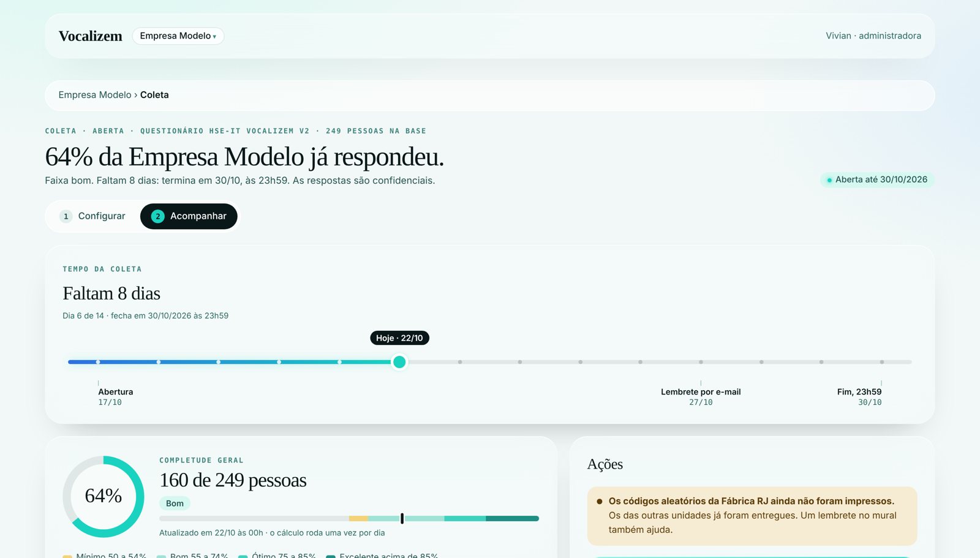Click the Fábrica RJ codes warning notice
Screen dimensions: 980x558
[752, 516]
